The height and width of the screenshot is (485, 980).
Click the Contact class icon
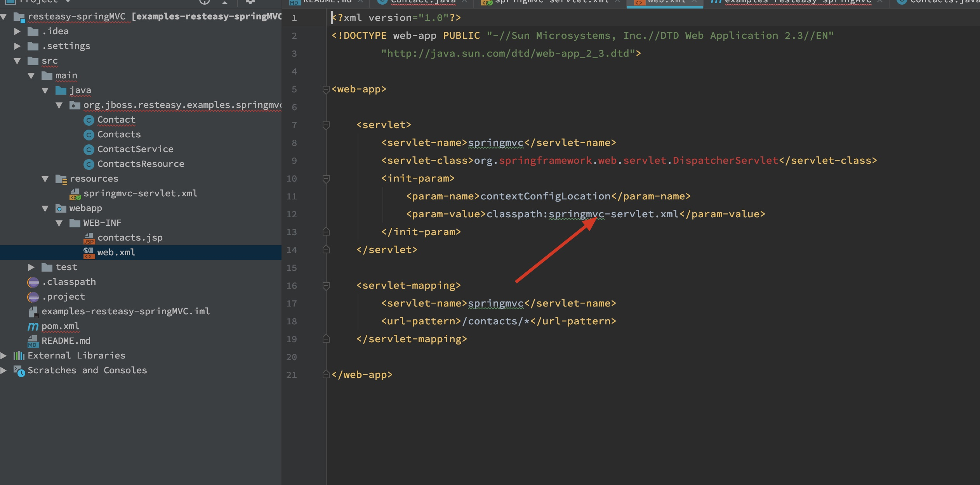pos(89,120)
